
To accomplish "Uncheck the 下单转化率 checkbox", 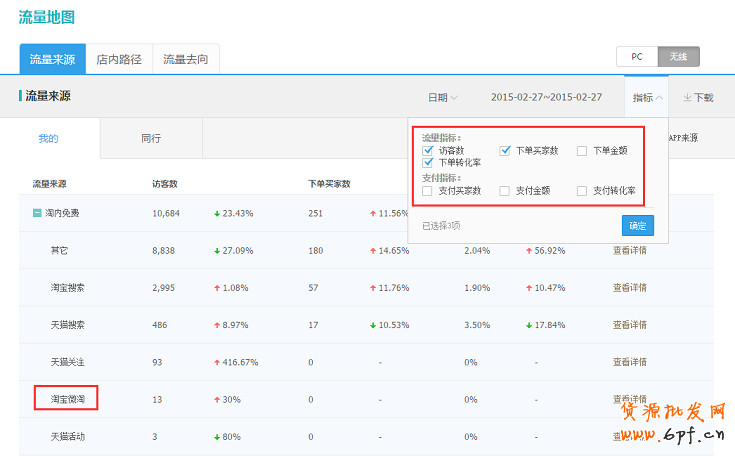I will 428,162.
